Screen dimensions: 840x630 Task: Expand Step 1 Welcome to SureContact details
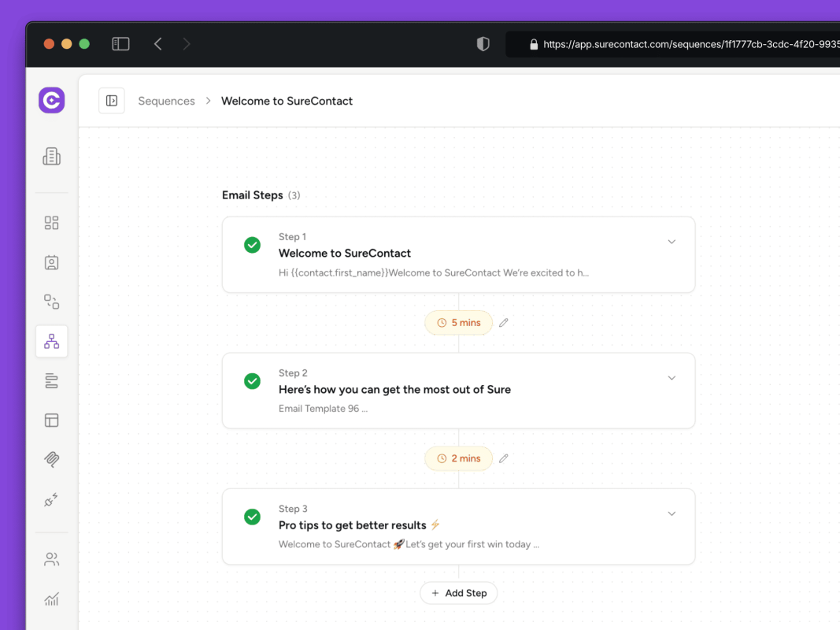pyautogui.click(x=672, y=242)
